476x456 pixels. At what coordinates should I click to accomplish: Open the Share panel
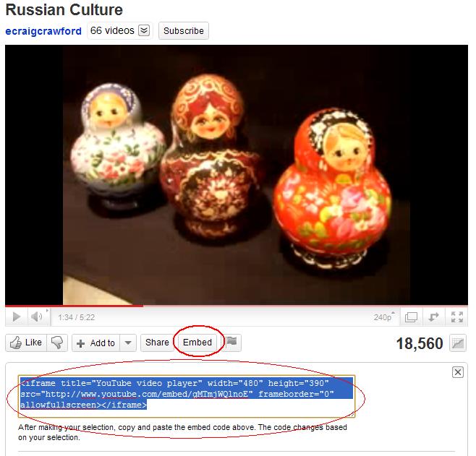[x=157, y=343]
